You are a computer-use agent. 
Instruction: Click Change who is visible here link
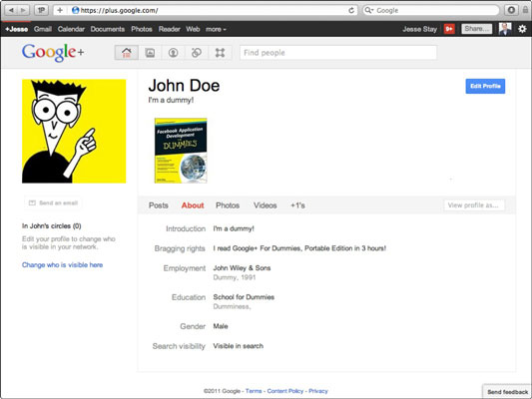click(x=63, y=264)
